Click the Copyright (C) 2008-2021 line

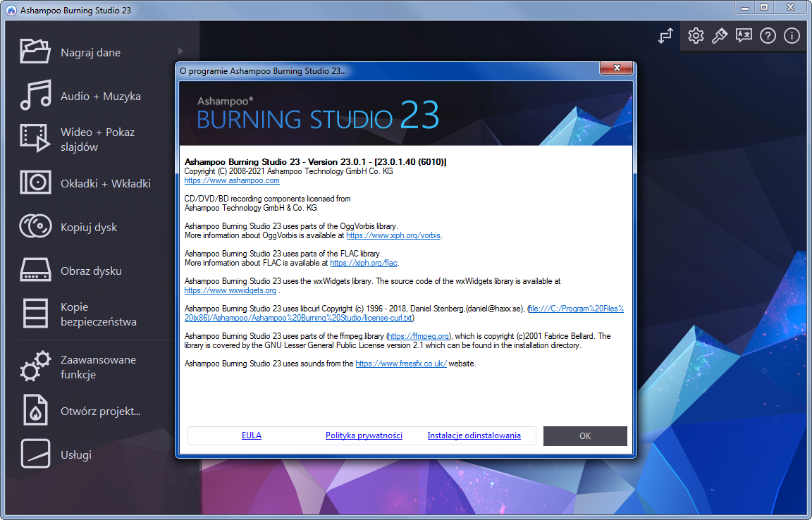288,171
